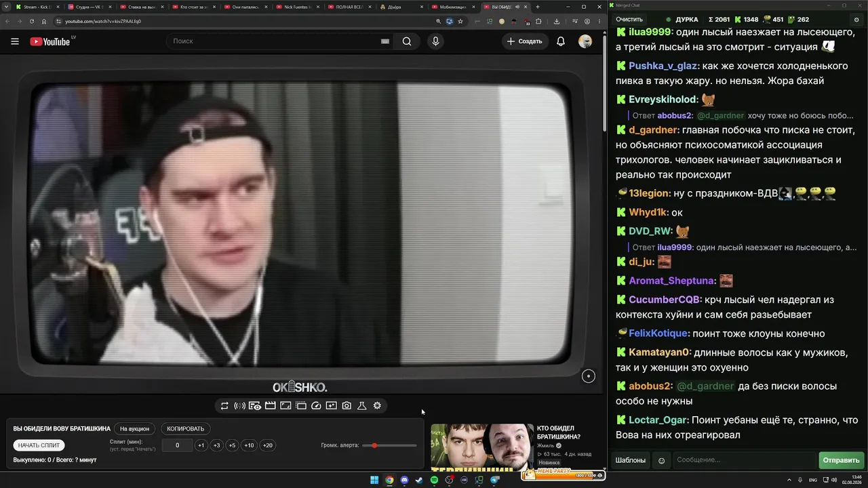Open Spotify from the taskbar

coord(434,481)
